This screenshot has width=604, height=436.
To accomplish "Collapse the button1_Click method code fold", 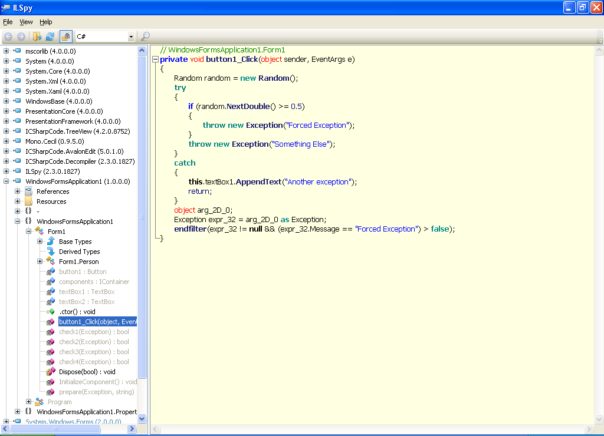I will [x=155, y=59].
